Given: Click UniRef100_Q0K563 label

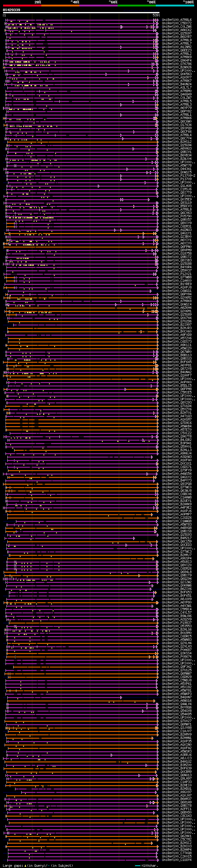Looking at the screenshot, I should (x=177, y=74).
